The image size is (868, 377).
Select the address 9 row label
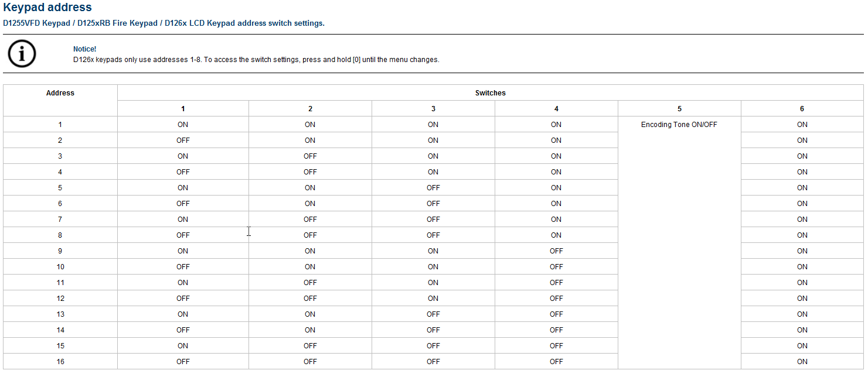(x=60, y=251)
